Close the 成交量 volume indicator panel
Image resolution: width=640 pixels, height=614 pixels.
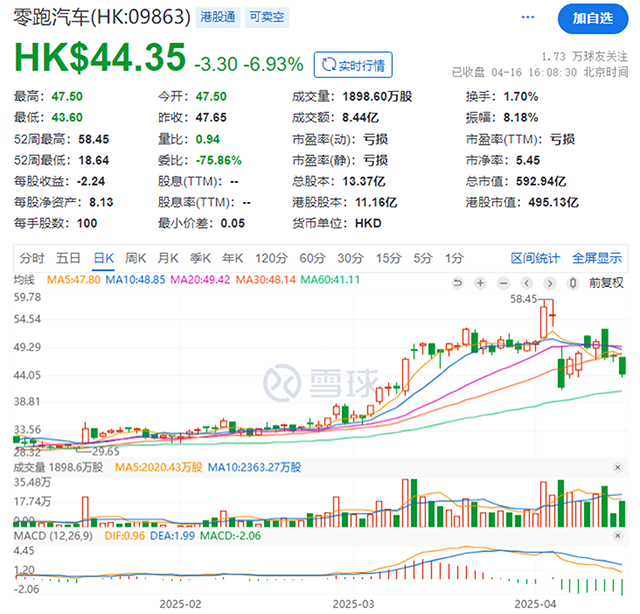coord(618,467)
